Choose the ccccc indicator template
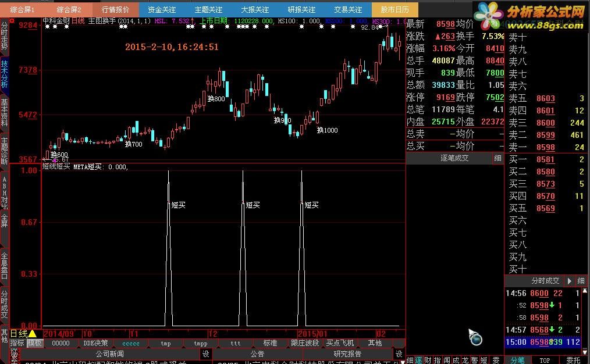 [130, 343]
